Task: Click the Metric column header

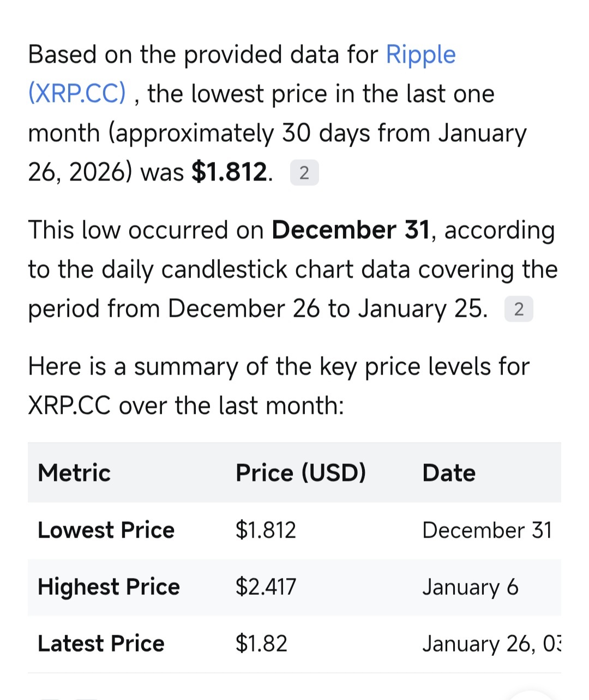Action: point(74,473)
